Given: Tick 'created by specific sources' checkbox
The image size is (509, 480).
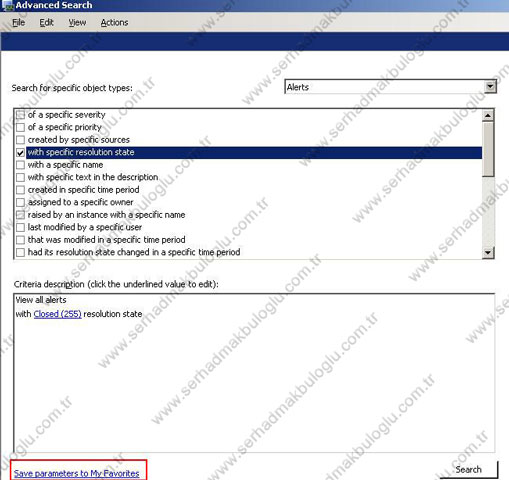Looking at the screenshot, I should click(x=20, y=140).
